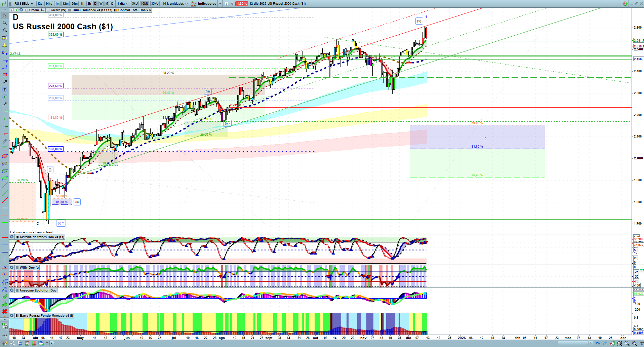Select the cursor pointer tool
Image resolution: width=644 pixels, height=347 pixels.
[x=5, y=15]
